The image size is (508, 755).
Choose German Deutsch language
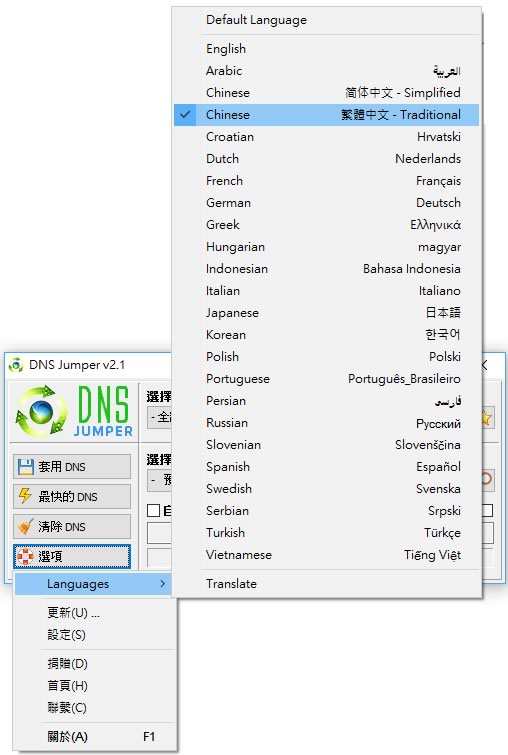pos(326,203)
